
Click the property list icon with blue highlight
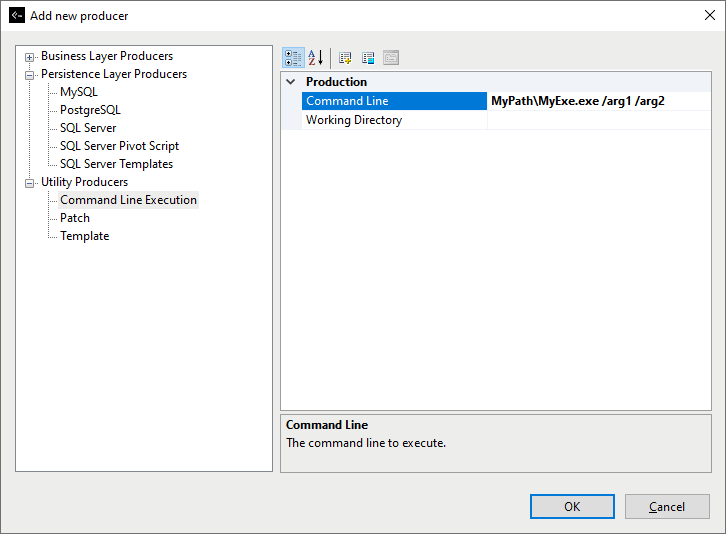pyautogui.click(x=368, y=58)
